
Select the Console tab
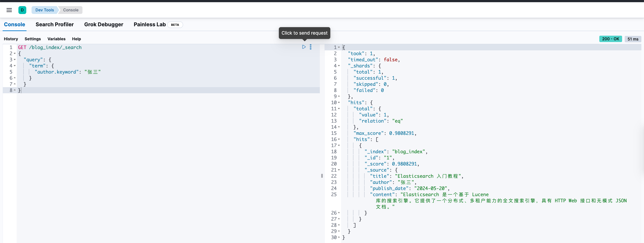pos(14,25)
